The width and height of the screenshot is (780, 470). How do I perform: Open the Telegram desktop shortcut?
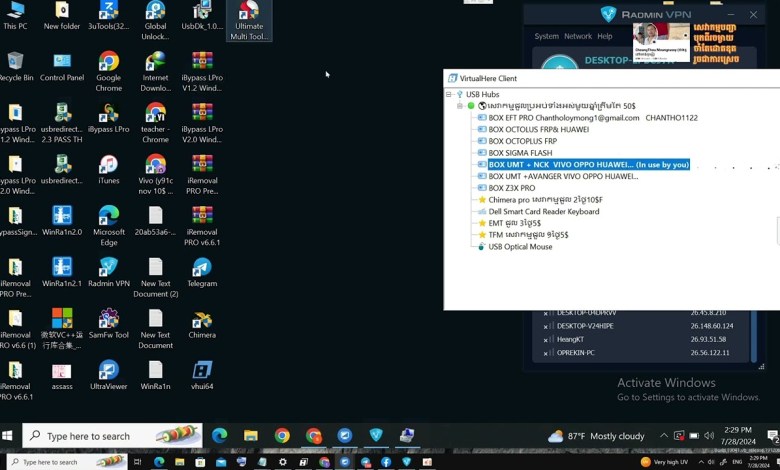pyautogui.click(x=202, y=272)
